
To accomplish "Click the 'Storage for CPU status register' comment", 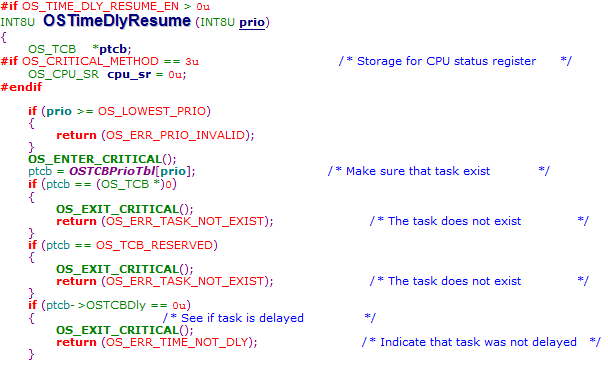I will pyautogui.click(x=455, y=61).
